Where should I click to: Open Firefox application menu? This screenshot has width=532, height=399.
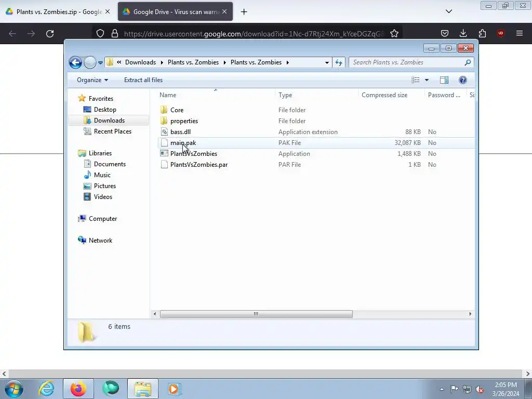tap(520, 33)
